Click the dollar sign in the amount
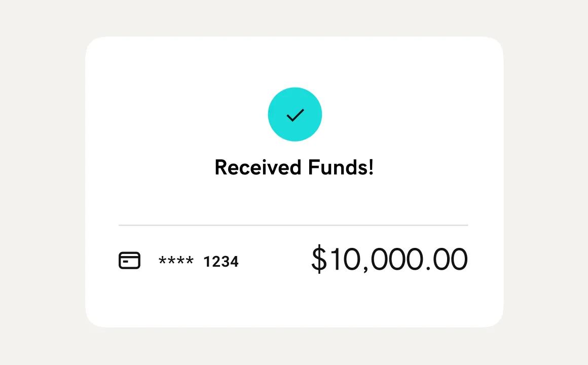The width and height of the screenshot is (588, 365). 319,259
